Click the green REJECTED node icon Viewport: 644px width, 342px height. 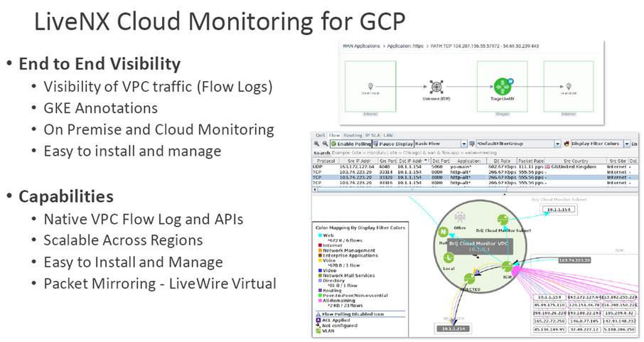[x=469, y=279]
